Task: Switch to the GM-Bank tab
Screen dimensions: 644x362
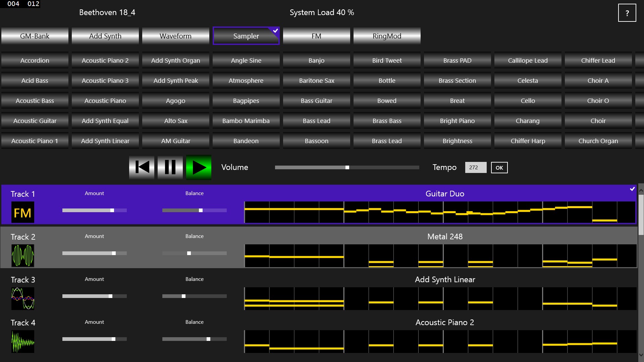Action: 35,36
